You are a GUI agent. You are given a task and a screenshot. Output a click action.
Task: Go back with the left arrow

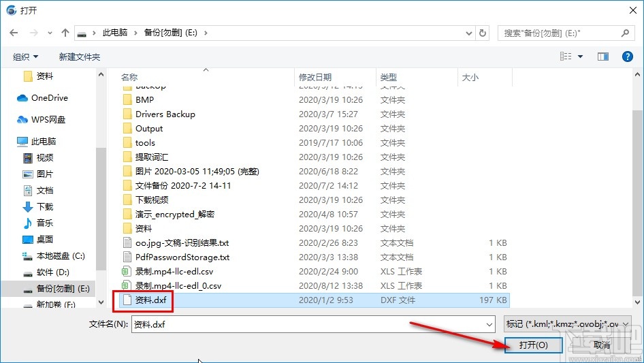(14, 33)
